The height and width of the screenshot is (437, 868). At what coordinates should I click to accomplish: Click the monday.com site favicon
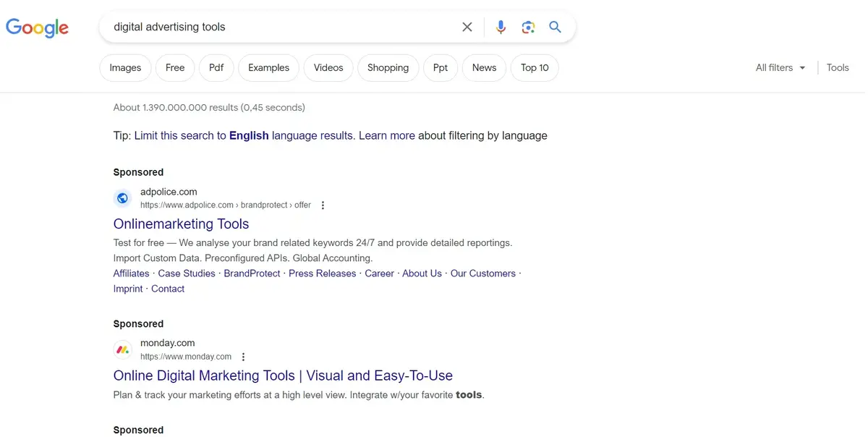[x=122, y=349]
